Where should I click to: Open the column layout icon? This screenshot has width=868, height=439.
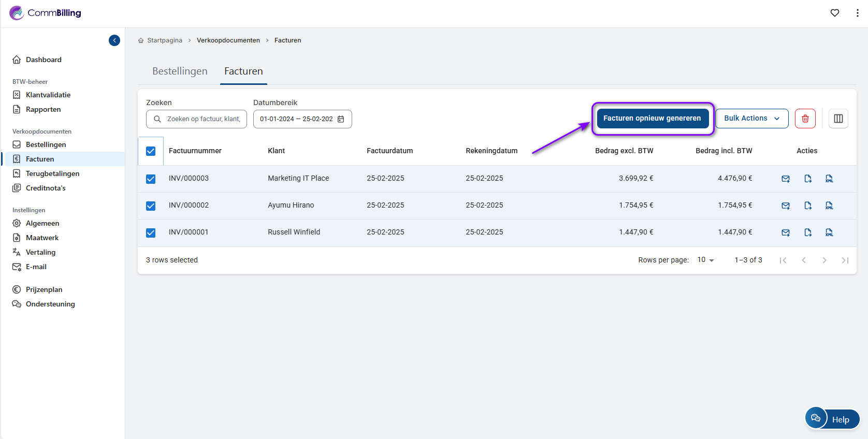(x=838, y=119)
